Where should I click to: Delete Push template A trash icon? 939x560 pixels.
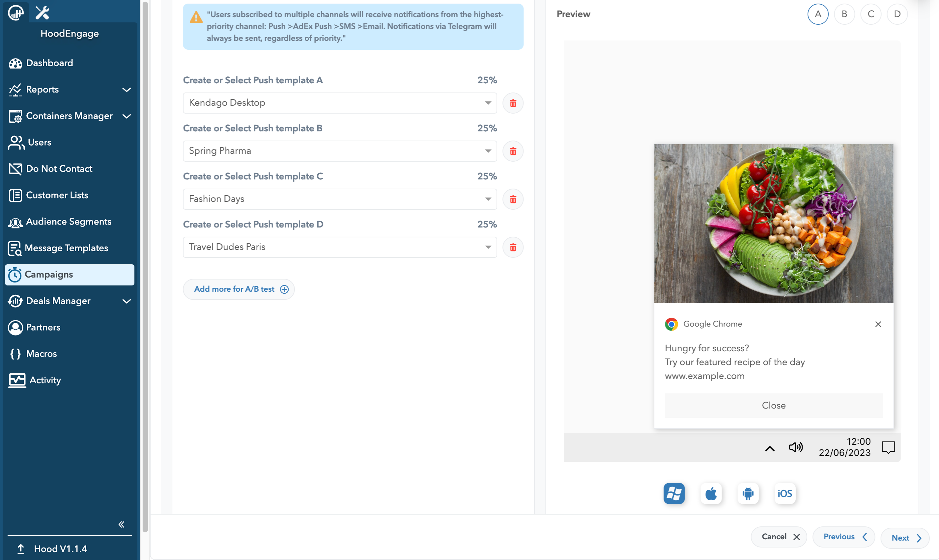[513, 103]
